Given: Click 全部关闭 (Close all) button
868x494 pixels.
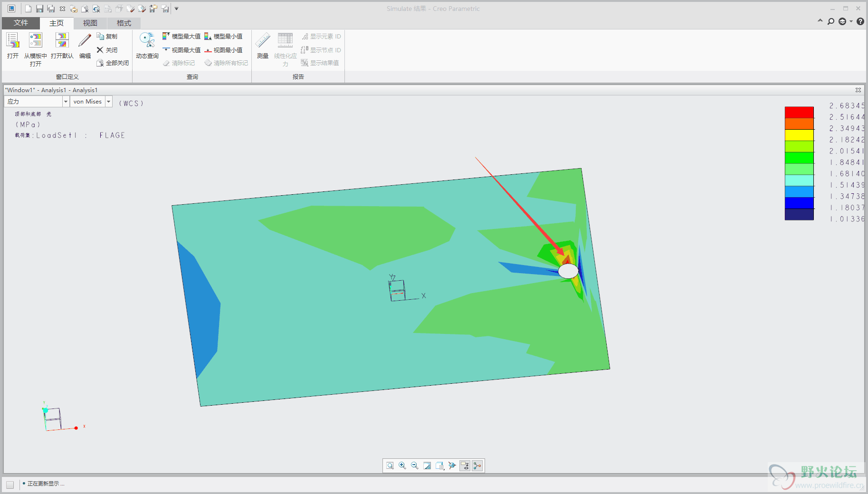Looking at the screenshot, I should click(113, 63).
